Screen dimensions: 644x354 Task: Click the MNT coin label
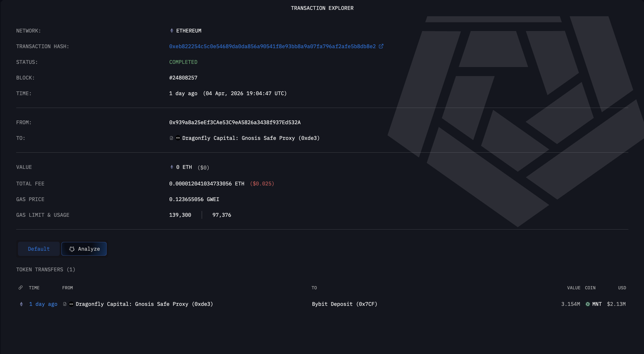tap(597, 304)
